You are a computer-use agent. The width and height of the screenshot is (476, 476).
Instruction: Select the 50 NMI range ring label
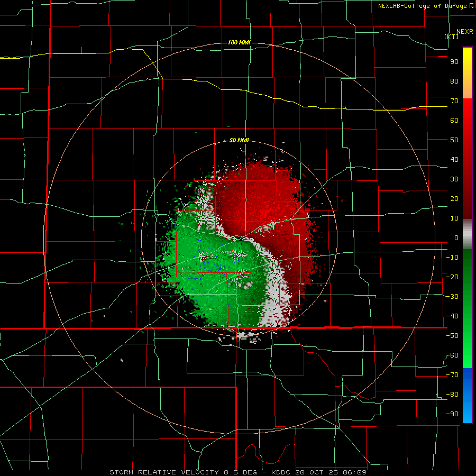pos(239,140)
